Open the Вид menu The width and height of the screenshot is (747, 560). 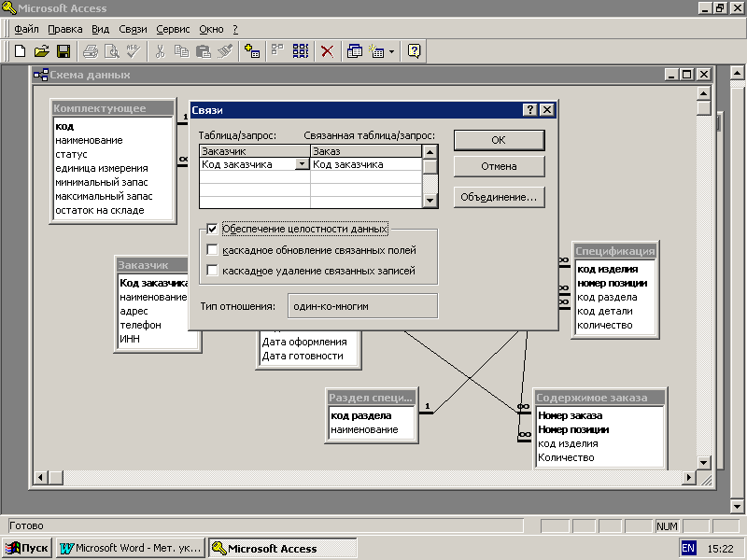pos(100,30)
